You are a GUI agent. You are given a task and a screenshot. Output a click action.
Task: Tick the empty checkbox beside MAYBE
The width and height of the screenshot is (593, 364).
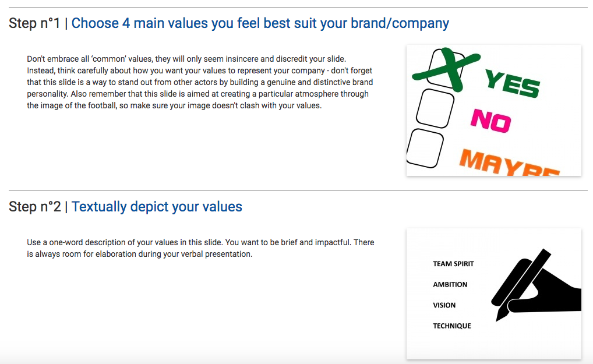point(425,148)
